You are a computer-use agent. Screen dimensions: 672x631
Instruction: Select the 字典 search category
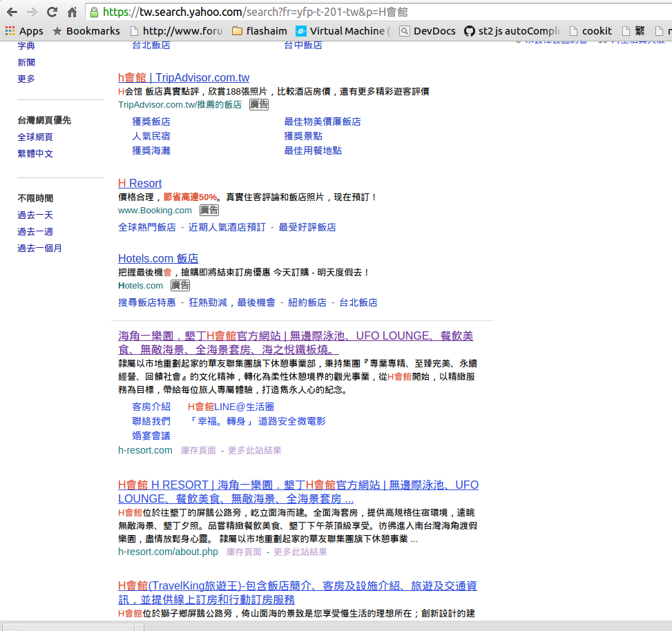point(26,46)
